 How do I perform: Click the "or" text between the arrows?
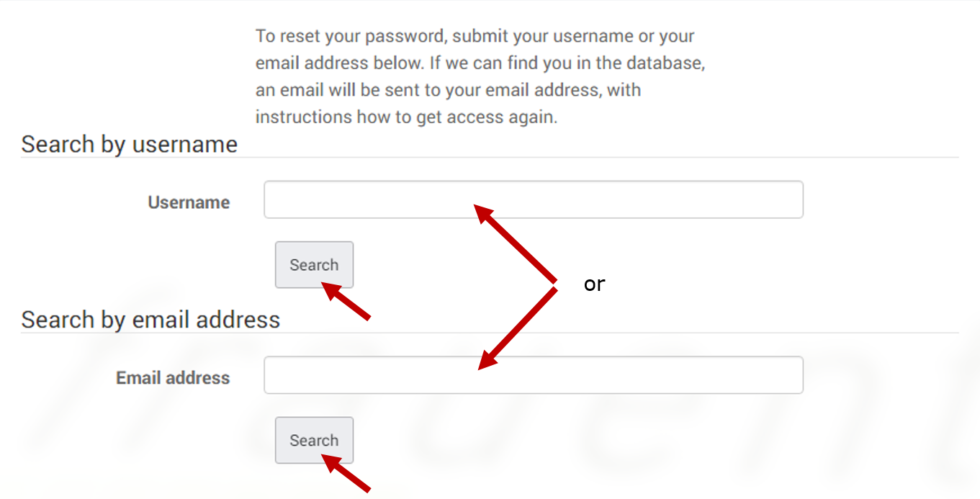pyautogui.click(x=594, y=284)
